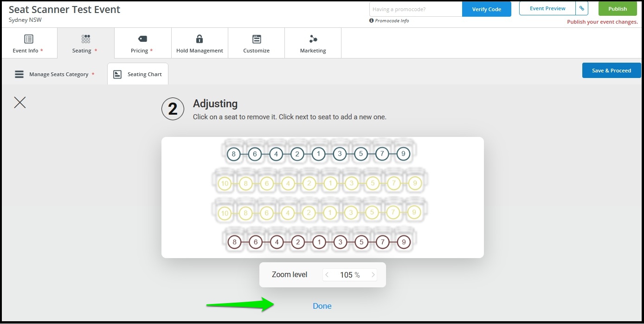This screenshot has width=644, height=324.
Task: Open the Marketing share icon tab
Action: pyautogui.click(x=313, y=39)
